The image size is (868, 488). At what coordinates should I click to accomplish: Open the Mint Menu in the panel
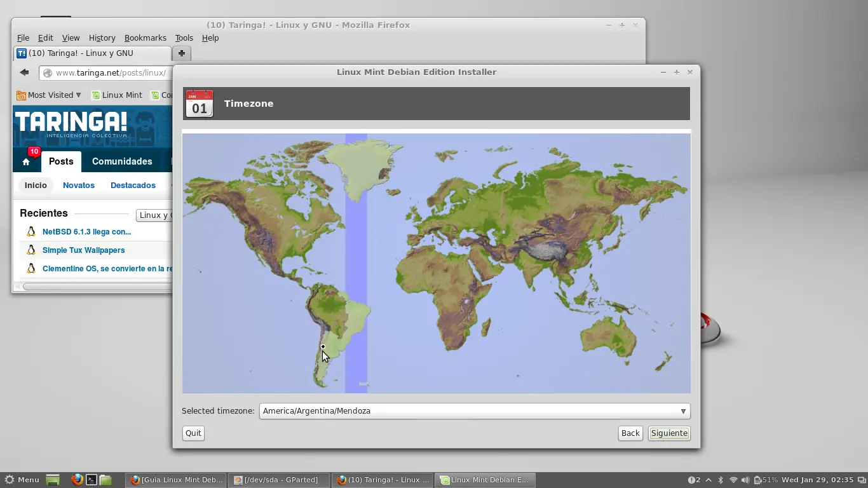pos(22,480)
